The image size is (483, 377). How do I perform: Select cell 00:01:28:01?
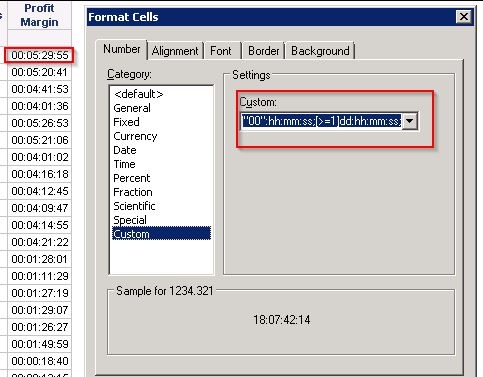coord(39,259)
